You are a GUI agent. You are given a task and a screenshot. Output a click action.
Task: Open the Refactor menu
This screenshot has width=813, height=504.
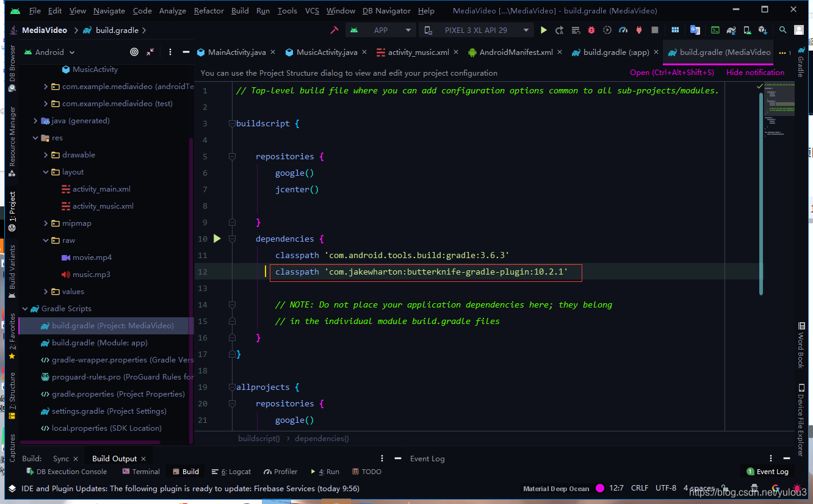point(209,11)
